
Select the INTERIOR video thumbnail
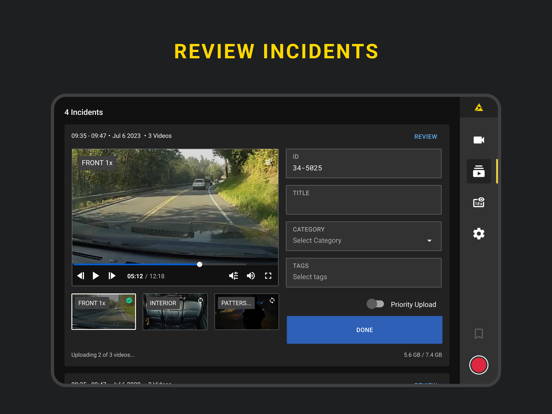pos(175,312)
